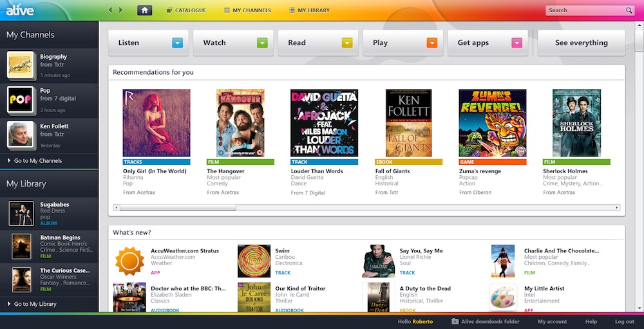Expand the Watch dropdown arrow
Screen dimensions: 644x329
tap(262, 43)
